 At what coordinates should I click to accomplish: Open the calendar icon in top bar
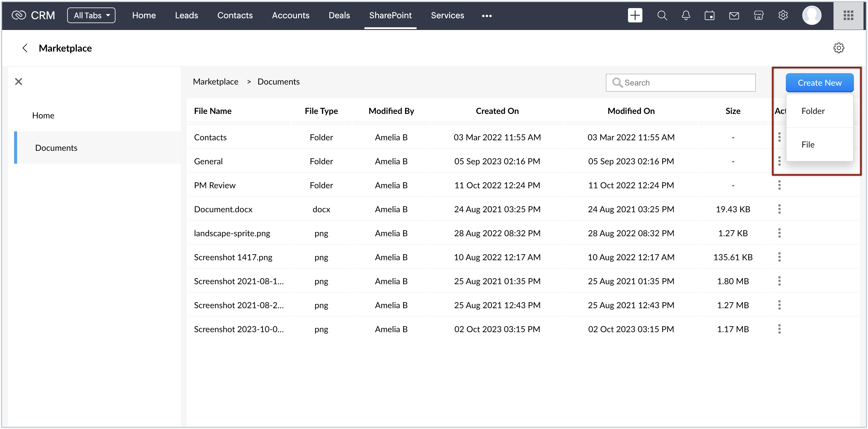tap(709, 16)
